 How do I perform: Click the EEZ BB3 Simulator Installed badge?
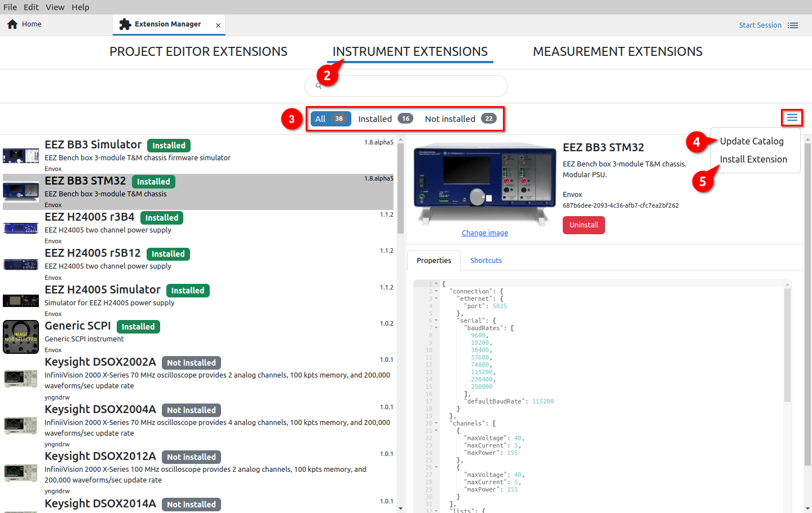click(x=169, y=146)
